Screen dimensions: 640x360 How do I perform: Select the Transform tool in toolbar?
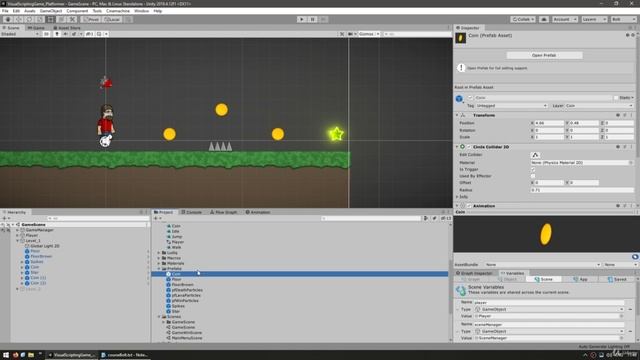(61, 19)
